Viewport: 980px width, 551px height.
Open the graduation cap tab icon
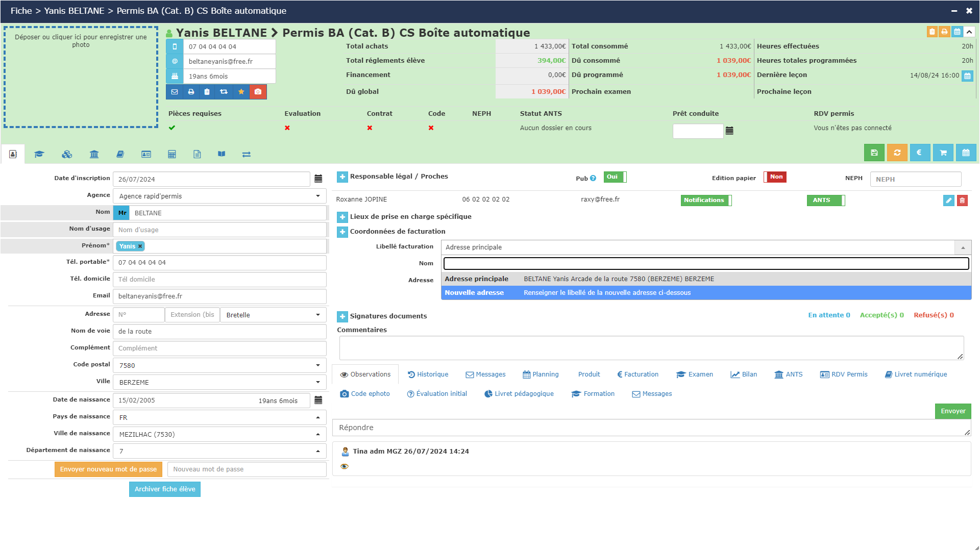click(39, 154)
